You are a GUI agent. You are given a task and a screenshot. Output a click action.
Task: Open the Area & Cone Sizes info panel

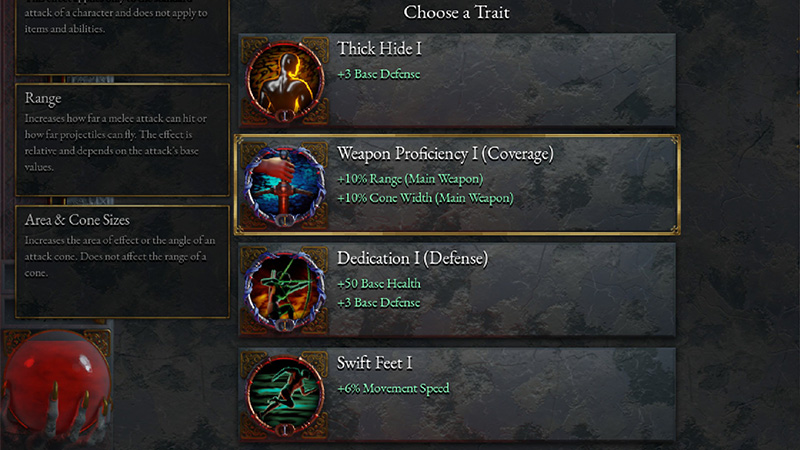[x=122, y=260]
